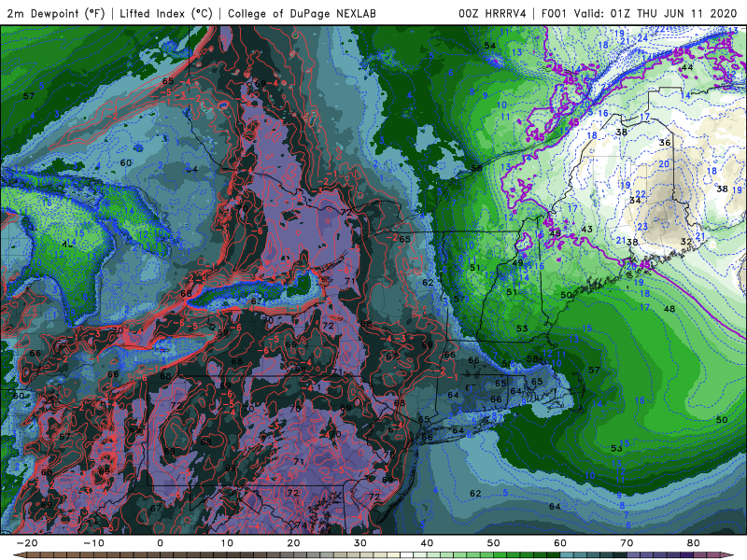Click the '00Z HRRRV4' model run label
Viewport: 747px width, 560px height.
tap(492, 13)
